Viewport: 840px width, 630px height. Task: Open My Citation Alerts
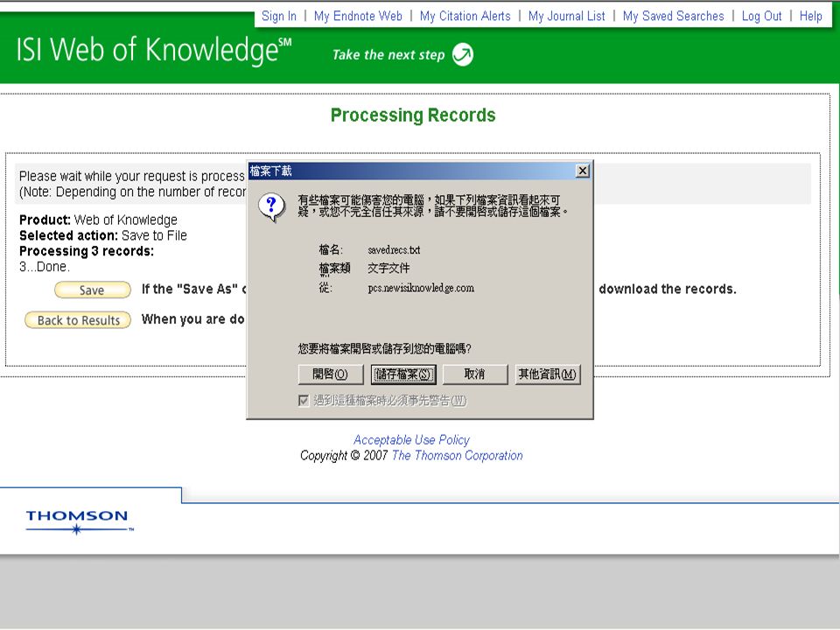coord(465,16)
